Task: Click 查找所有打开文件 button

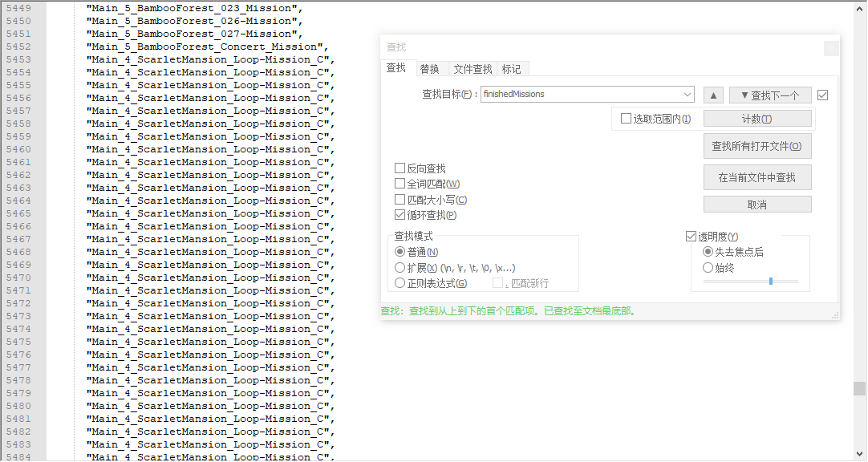Action: [x=757, y=146]
